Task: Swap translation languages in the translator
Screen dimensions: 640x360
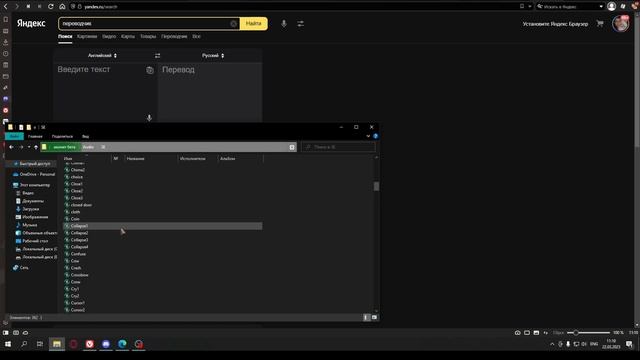Action: 158,56
